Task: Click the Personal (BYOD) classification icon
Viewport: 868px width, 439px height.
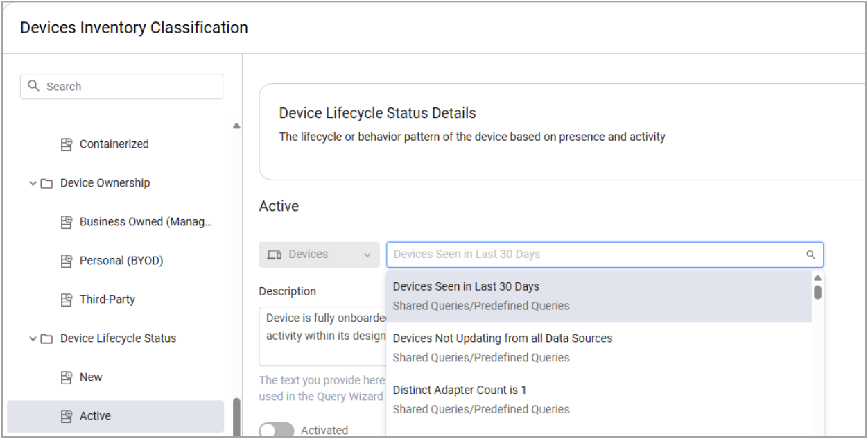Action: (67, 261)
